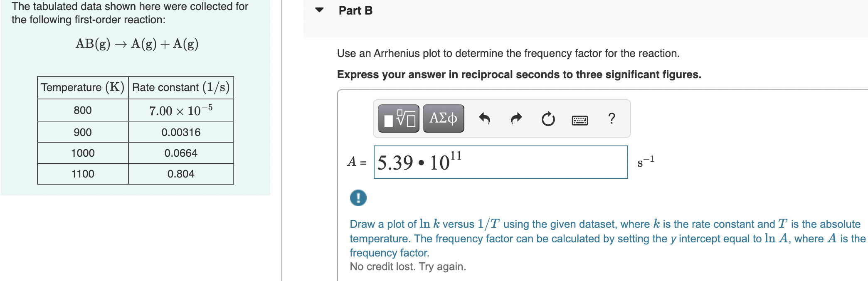Click the Temperature (K) column header
The image size is (868, 281).
[x=83, y=87]
